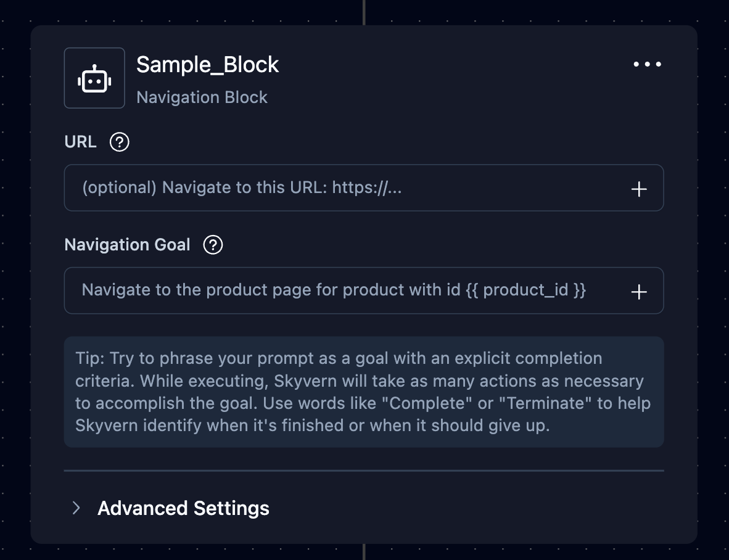Focus the Navigation Goal text field
The width and height of the screenshot is (729, 560).
[x=345, y=290]
